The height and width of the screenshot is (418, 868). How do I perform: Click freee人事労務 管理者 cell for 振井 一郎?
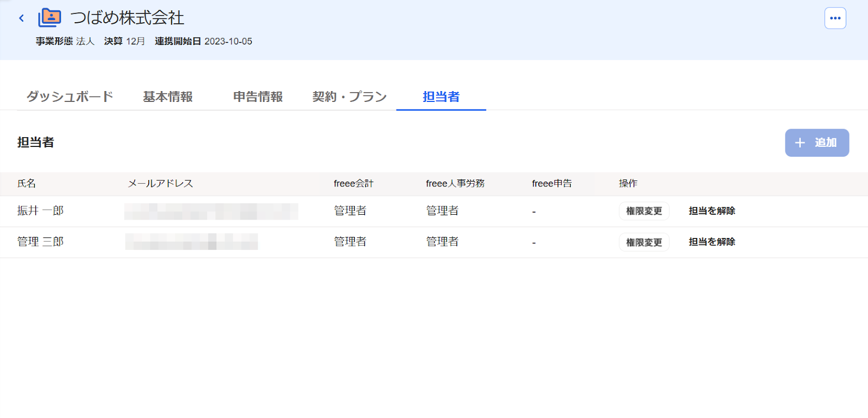442,210
